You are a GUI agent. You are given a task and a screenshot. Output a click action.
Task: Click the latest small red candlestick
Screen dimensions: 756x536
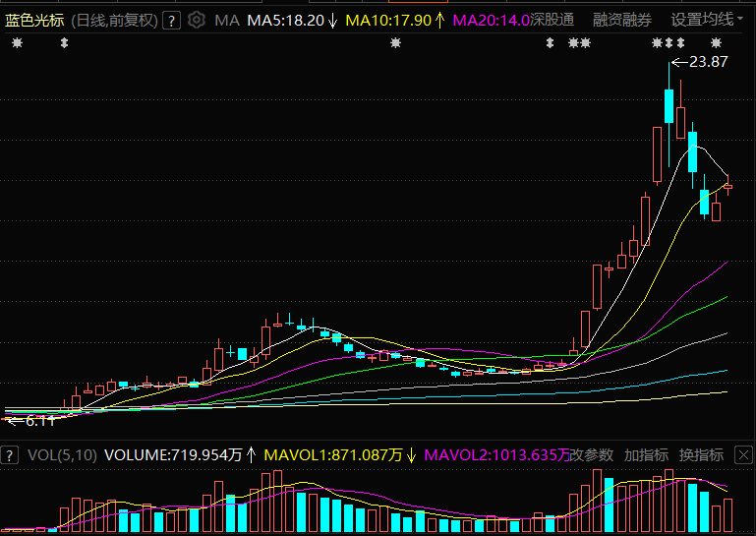point(728,186)
